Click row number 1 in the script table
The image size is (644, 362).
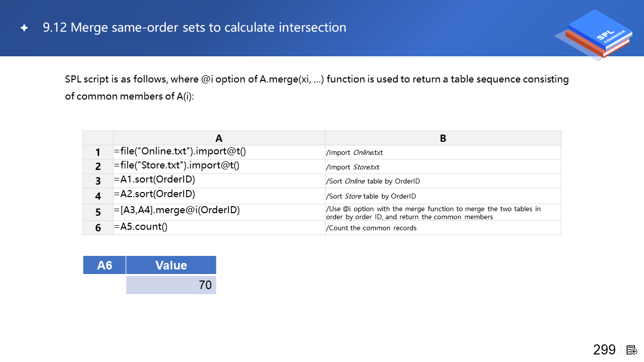(x=98, y=152)
